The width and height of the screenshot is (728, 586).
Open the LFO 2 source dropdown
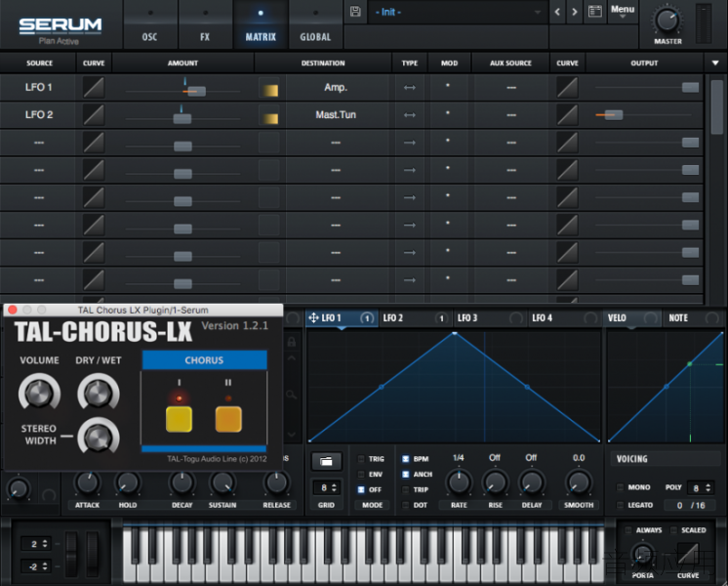click(x=38, y=115)
